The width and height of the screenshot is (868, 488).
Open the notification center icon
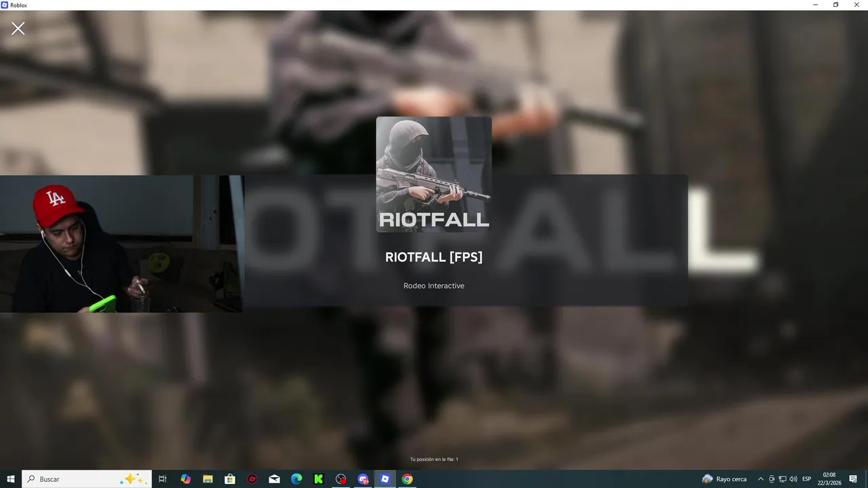[853, 479]
